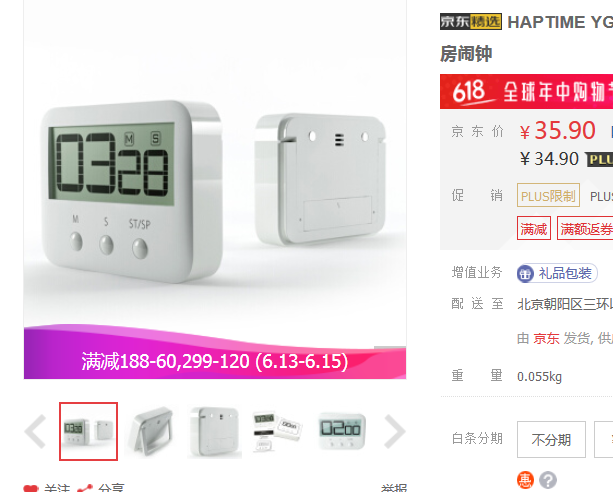Click the share icon beside 分享

click(85, 488)
